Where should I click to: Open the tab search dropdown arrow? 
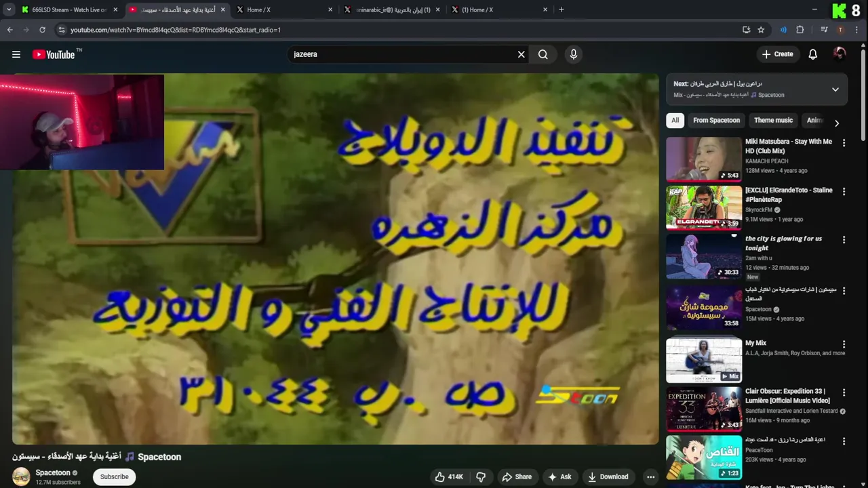[9, 9]
